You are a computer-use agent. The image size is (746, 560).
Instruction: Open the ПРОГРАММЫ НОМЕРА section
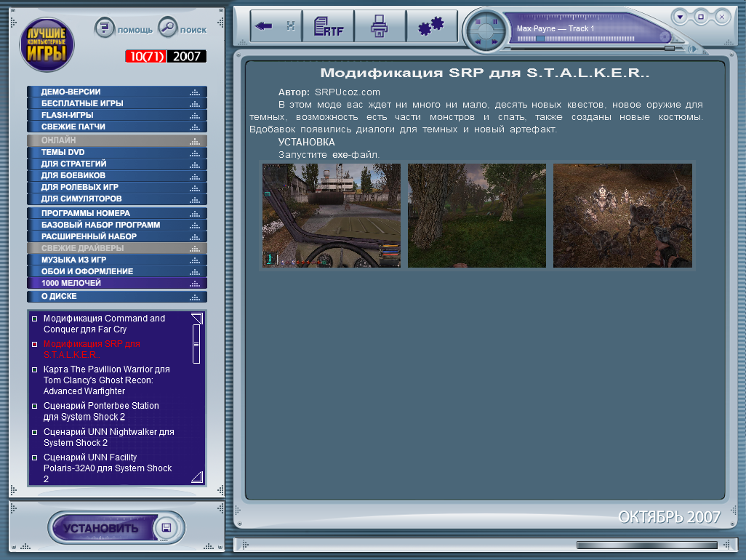coord(117,213)
